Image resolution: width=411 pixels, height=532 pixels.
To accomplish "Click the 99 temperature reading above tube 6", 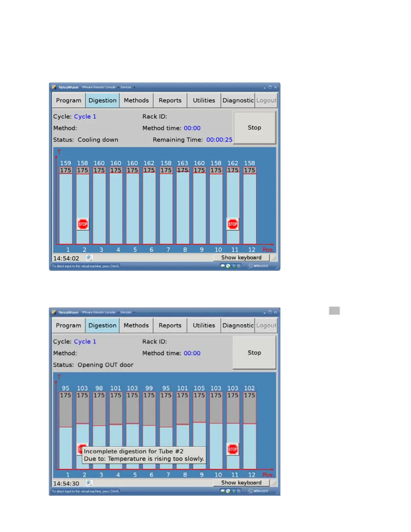I will (149, 388).
